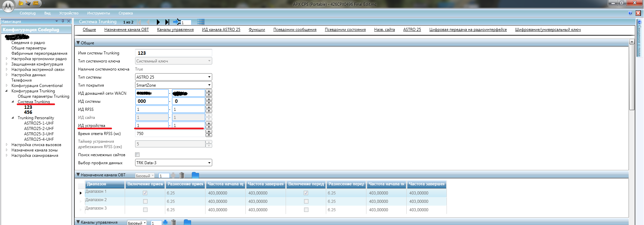
Task: Open the Устройство menu
Action: click(x=69, y=13)
